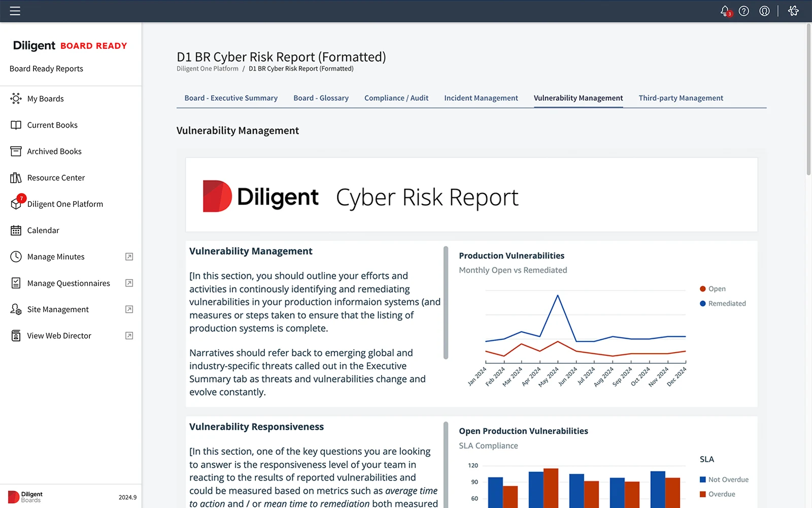Open Manage Questionnaires external link arrow
Image resolution: width=812 pixels, height=508 pixels.
pos(129,283)
